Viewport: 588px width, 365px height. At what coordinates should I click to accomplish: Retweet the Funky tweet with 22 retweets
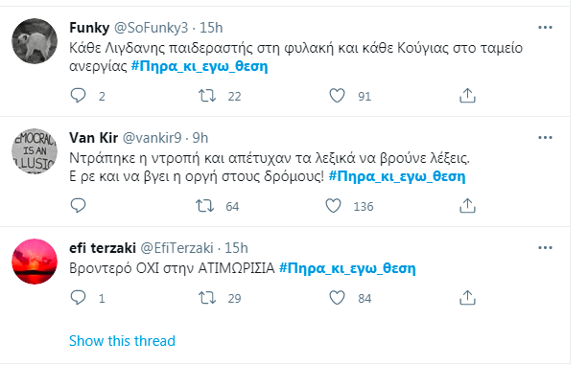coord(207,96)
